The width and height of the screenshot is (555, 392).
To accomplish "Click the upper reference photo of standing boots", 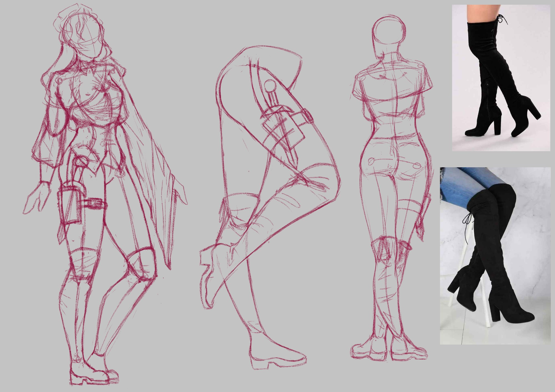I will tap(501, 78).
